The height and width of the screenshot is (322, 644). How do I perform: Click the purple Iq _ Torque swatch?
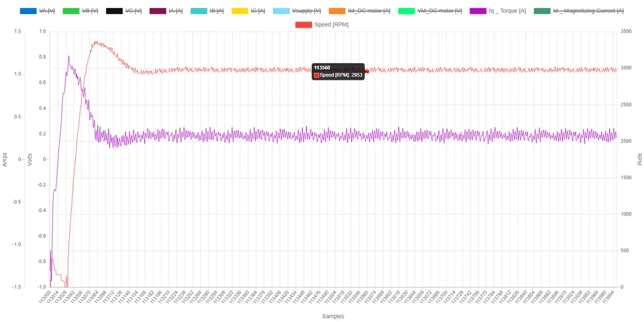[x=477, y=11]
